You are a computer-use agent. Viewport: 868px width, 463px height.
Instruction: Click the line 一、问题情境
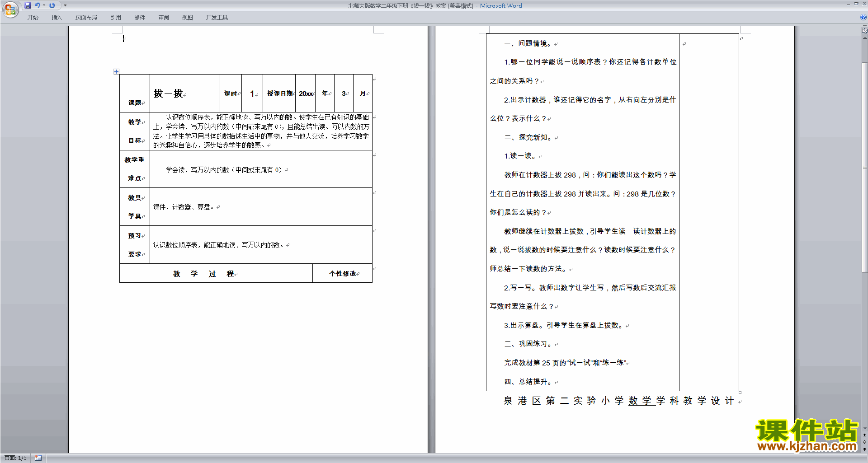[x=528, y=43]
